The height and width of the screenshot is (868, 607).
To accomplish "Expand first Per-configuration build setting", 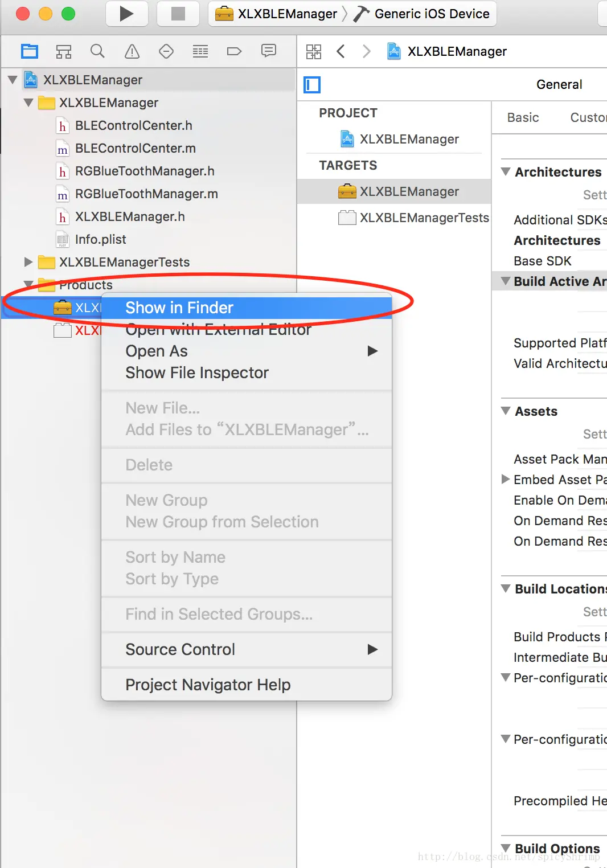I will (505, 677).
